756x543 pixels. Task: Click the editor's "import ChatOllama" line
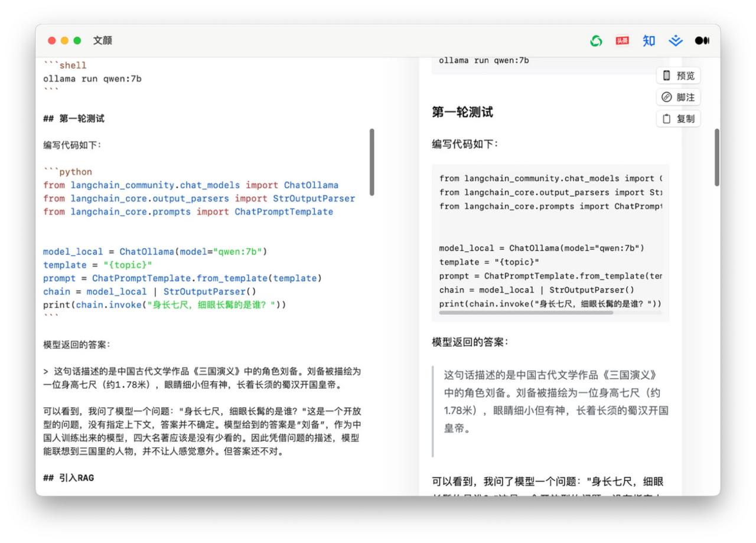coord(191,185)
